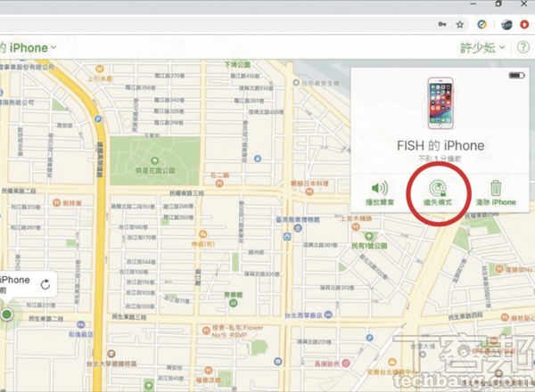Select the 長庚診所 clinic marker

tap(346, 363)
